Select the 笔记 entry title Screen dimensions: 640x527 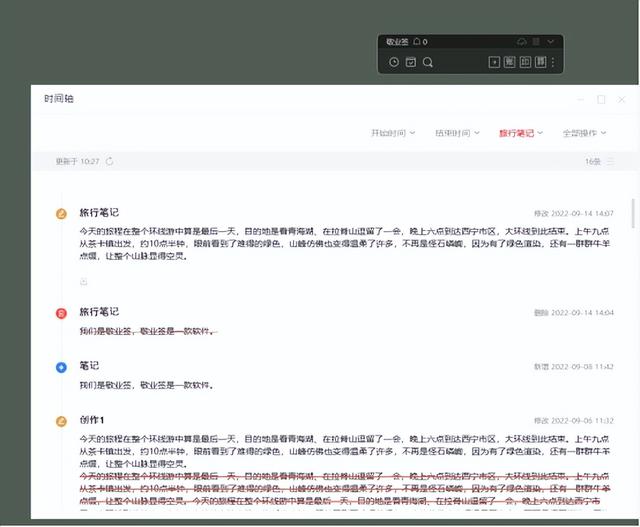point(89,366)
